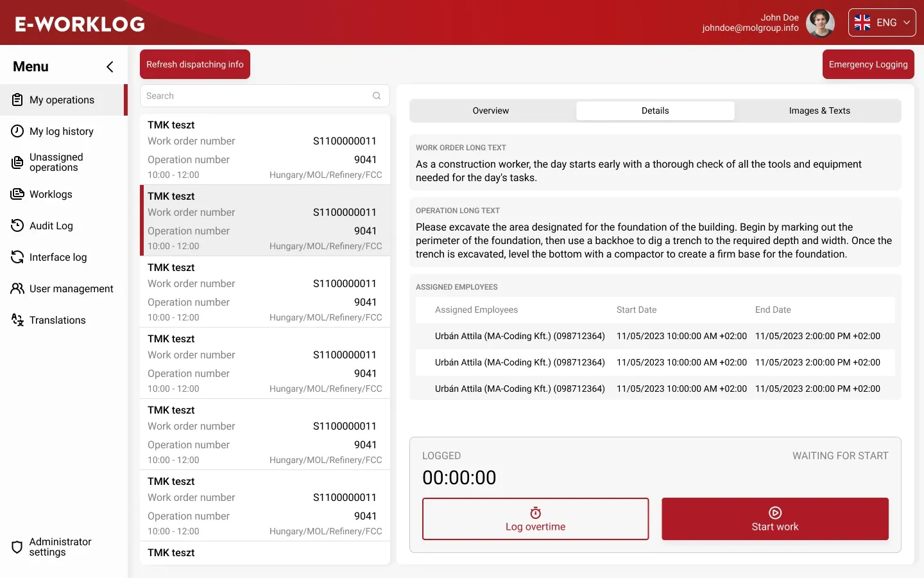This screenshot has height=578, width=924.
Task: Navigate to Worklogs
Action: pos(64,194)
